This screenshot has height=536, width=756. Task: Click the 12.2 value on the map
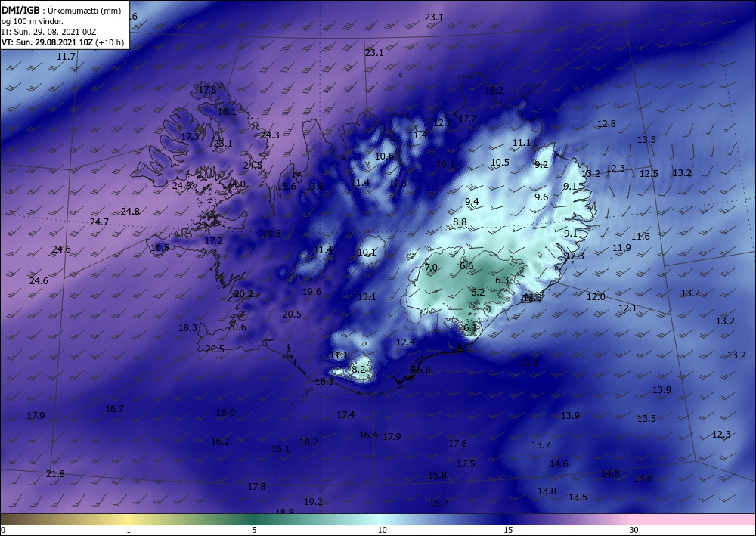(x=442, y=123)
